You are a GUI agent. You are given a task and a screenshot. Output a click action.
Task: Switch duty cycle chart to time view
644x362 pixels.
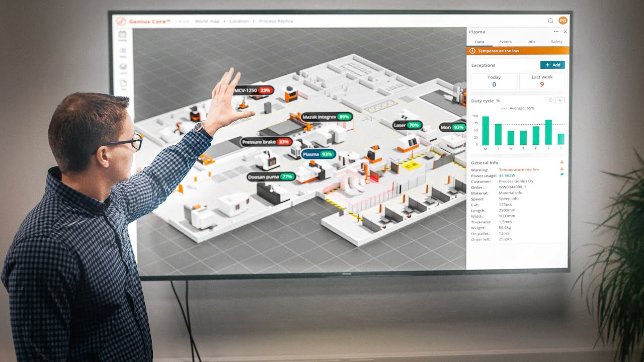click(550, 100)
